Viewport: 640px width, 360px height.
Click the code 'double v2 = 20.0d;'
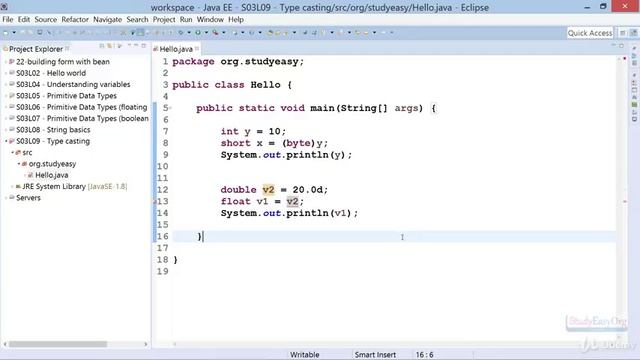(274, 190)
